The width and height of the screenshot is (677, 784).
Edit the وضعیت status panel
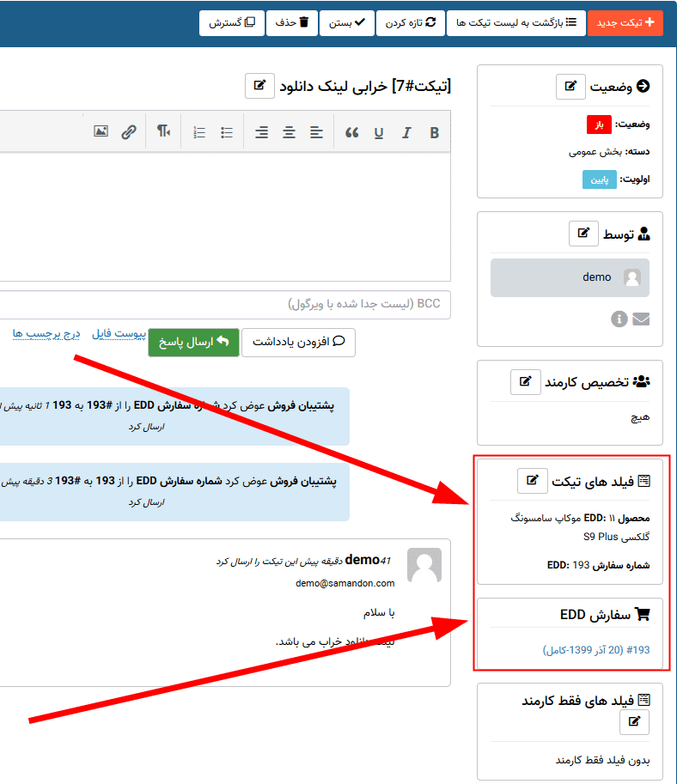(x=570, y=87)
